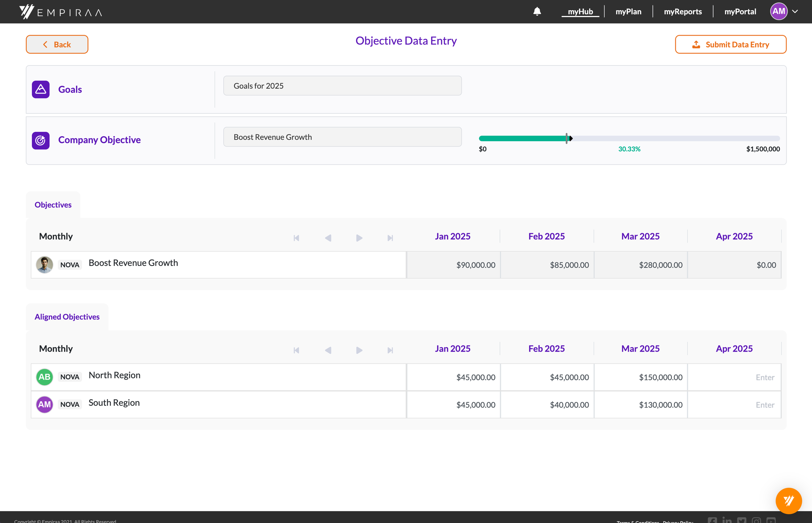
Task: Click the AB avatar for North Region
Action: pyautogui.click(x=44, y=377)
